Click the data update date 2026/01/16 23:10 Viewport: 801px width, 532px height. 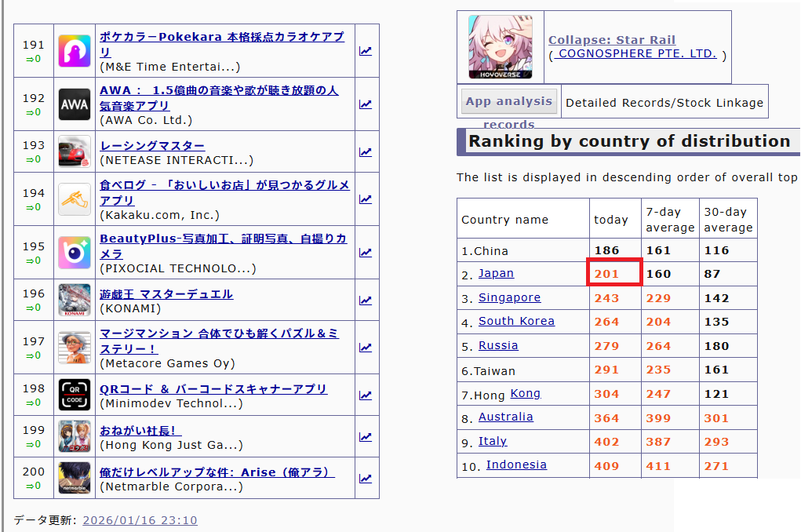tap(140, 520)
